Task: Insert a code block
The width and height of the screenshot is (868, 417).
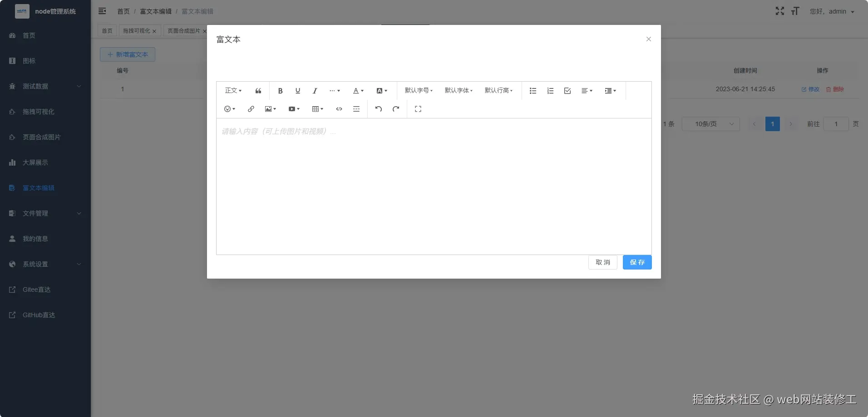Action: pyautogui.click(x=339, y=109)
